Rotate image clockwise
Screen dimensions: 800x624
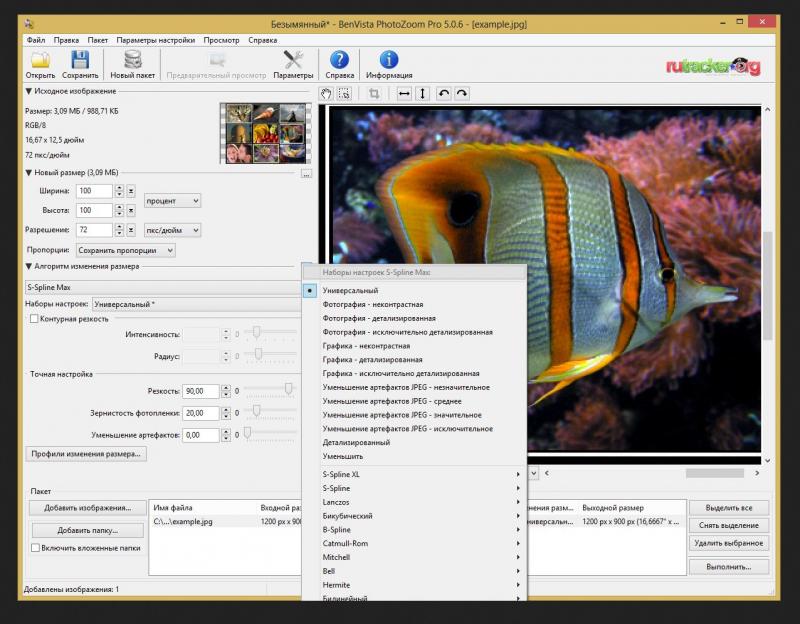tap(462, 94)
